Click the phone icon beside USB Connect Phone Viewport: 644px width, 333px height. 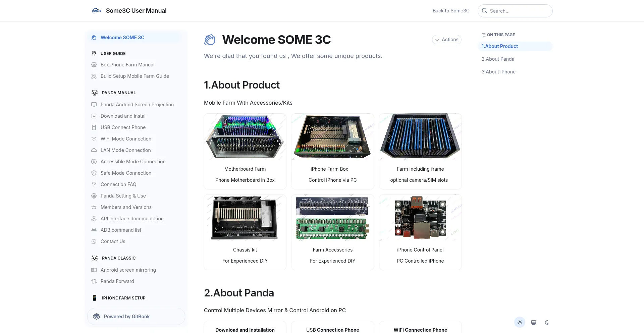click(x=94, y=127)
